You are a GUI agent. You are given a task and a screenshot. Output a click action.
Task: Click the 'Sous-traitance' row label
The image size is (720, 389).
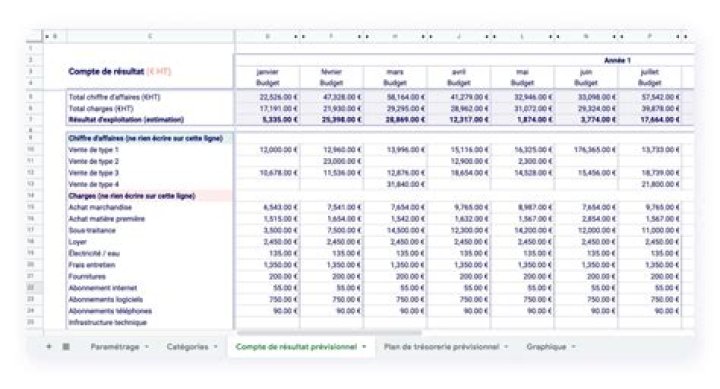92,230
